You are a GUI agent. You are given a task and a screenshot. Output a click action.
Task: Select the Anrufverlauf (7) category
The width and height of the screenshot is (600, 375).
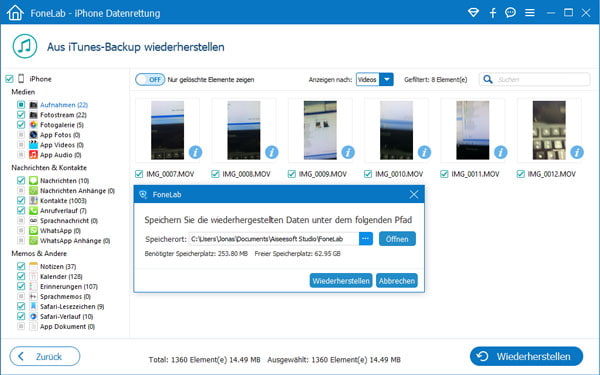pyautogui.click(x=64, y=210)
